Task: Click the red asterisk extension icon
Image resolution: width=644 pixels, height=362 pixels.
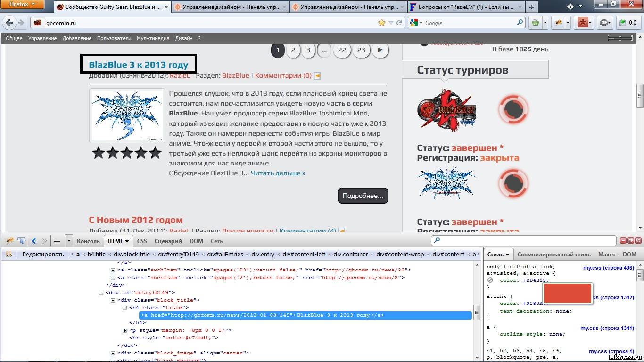Action: click(583, 23)
